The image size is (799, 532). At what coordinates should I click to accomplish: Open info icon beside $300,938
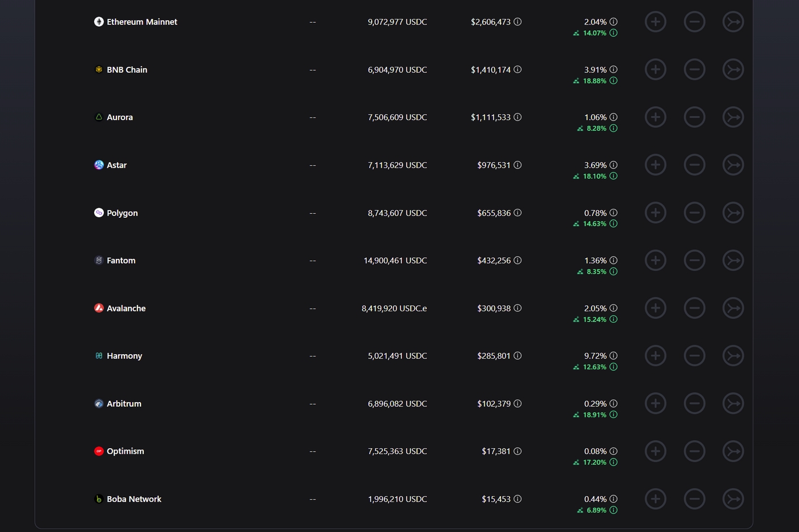coord(518,308)
